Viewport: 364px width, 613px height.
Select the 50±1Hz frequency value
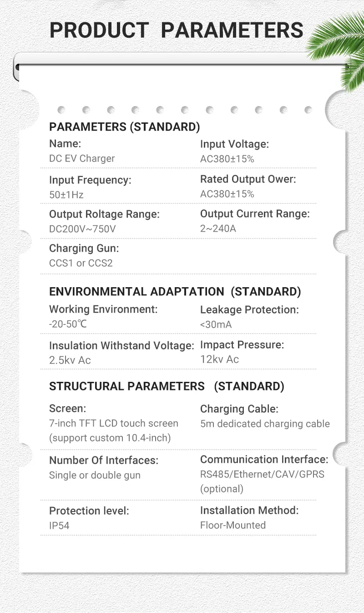[66, 195]
